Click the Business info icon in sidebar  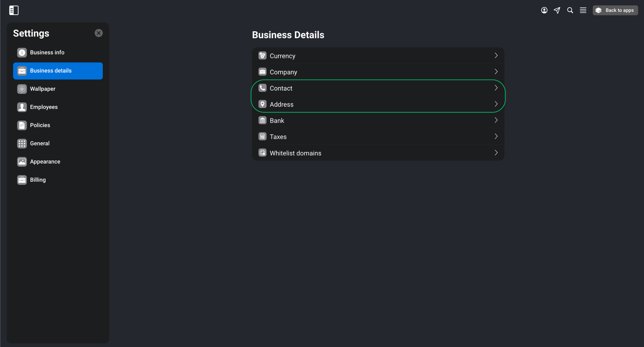pos(22,53)
